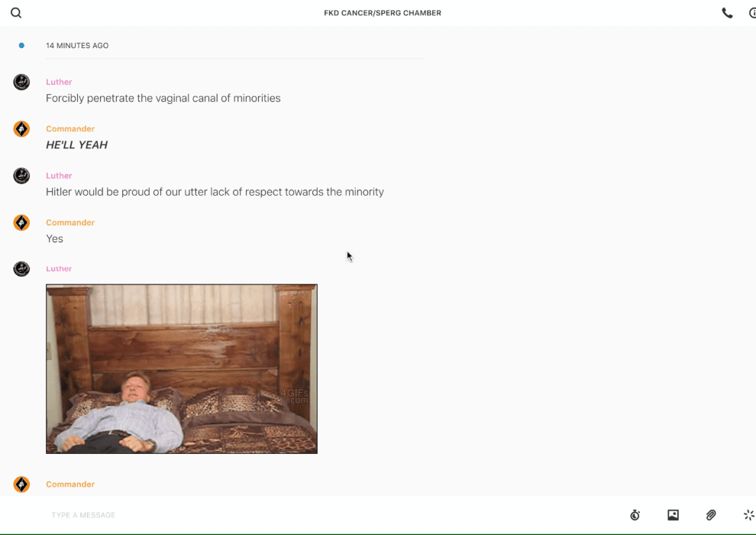Click the Commander name above "Yes"

(70, 222)
